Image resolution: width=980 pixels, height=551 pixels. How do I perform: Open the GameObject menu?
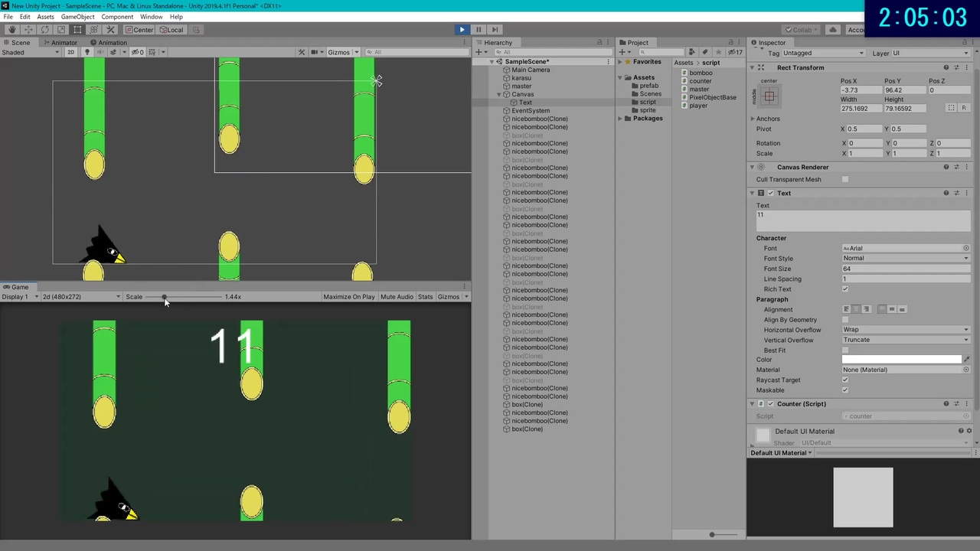click(x=77, y=17)
